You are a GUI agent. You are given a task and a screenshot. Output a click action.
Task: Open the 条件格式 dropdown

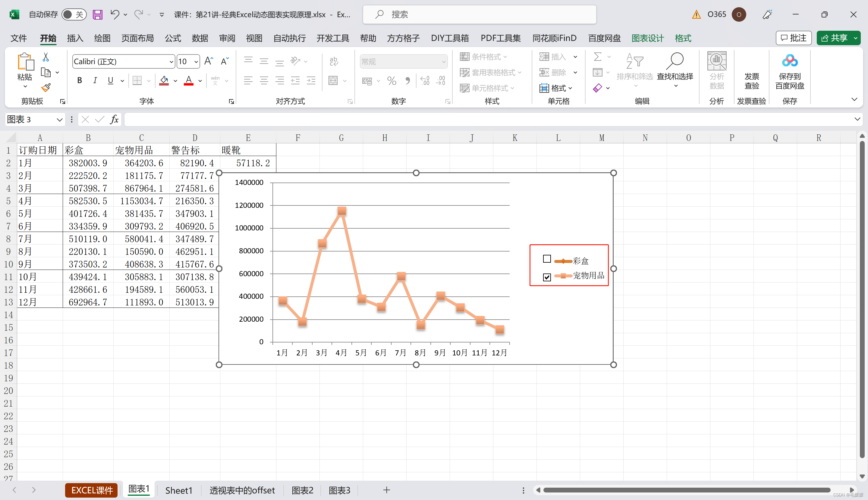[484, 57]
